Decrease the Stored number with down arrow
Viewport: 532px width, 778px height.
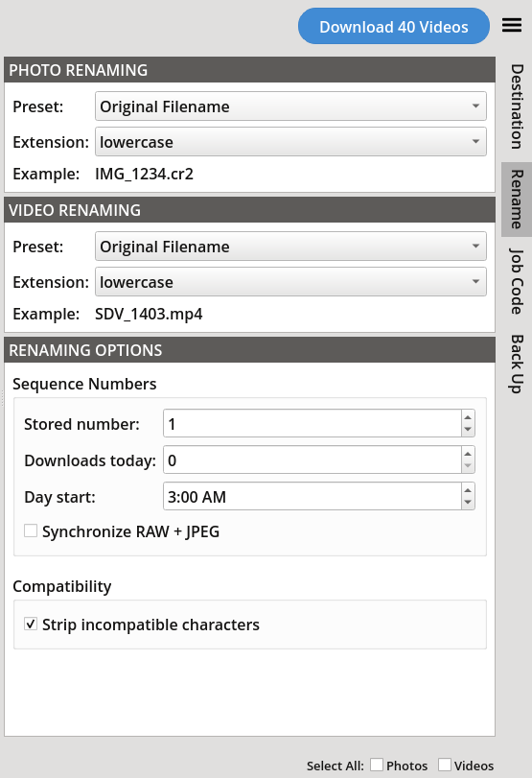tap(468, 430)
